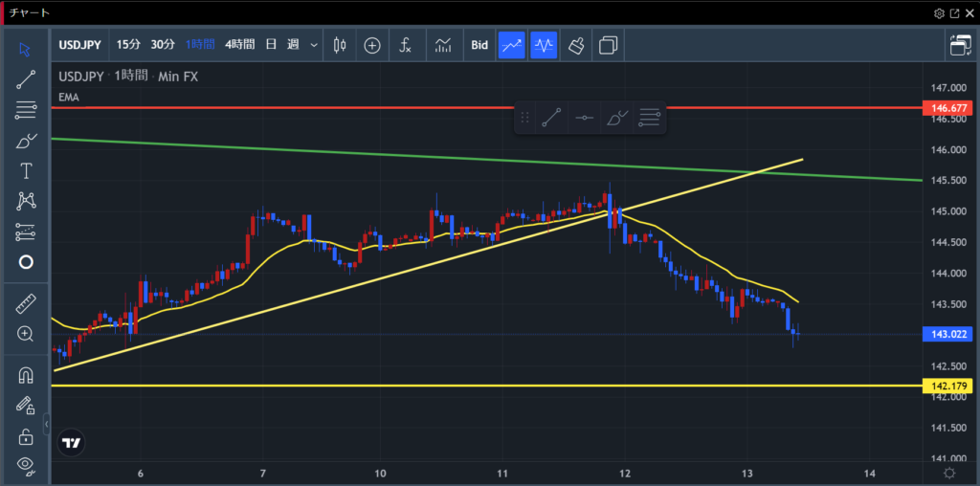The image size is (980, 486).
Task: Open the chart patterns tool
Action: click(x=26, y=201)
